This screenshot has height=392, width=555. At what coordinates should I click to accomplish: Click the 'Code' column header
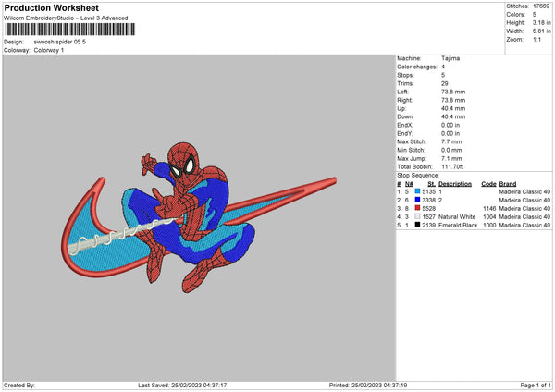[488, 184]
